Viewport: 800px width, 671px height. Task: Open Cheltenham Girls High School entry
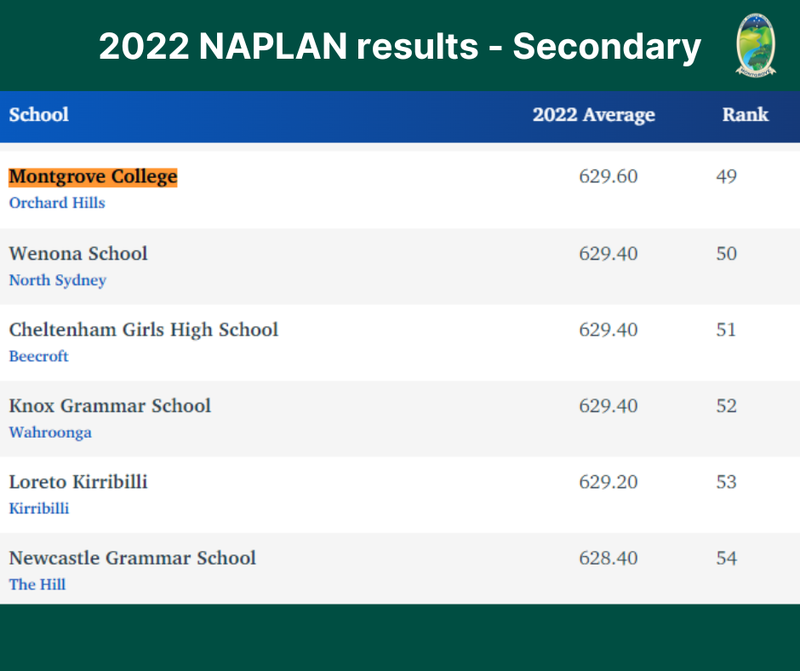tap(143, 330)
